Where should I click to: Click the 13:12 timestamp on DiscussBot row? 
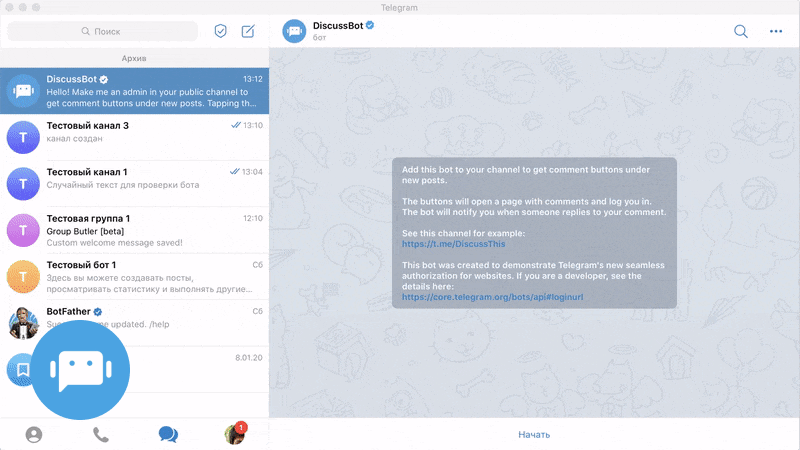(253, 79)
